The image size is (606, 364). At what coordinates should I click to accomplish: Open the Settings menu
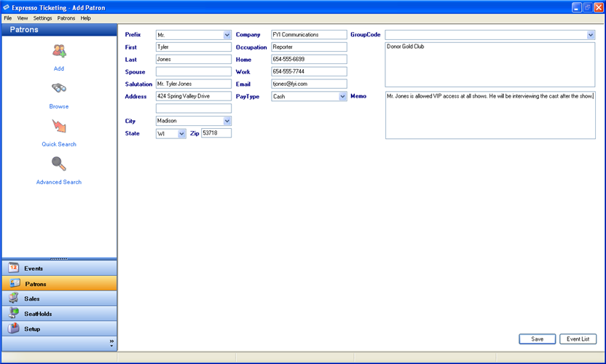point(42,18)
